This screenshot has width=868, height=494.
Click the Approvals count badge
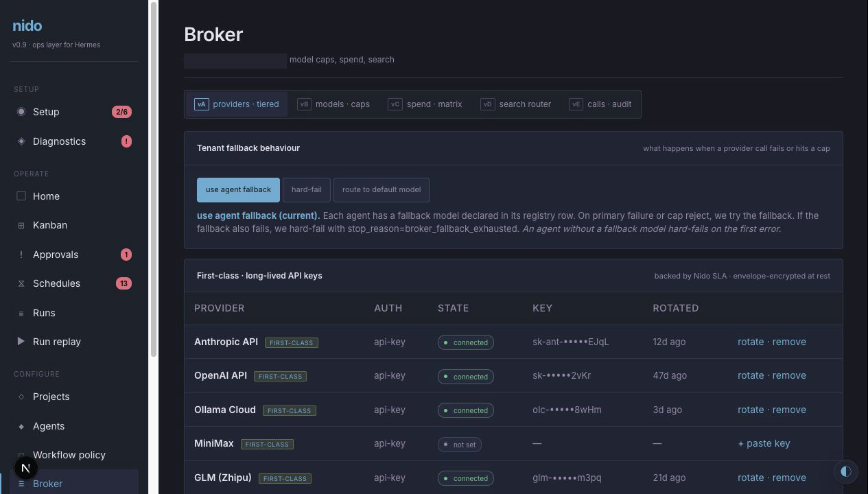(x=126, y=255)
